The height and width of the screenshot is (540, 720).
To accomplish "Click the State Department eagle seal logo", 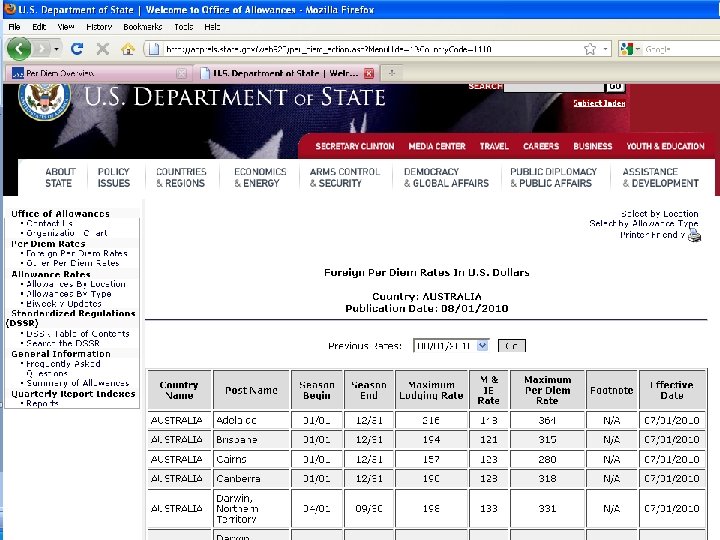I will click(45, 101).
